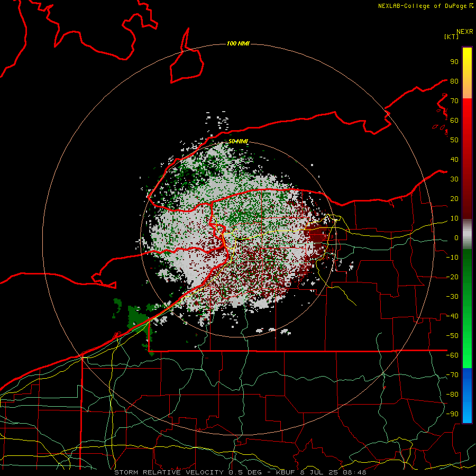Click the positive 30 scale value
The image size is (476, 476).
point(454,179)
